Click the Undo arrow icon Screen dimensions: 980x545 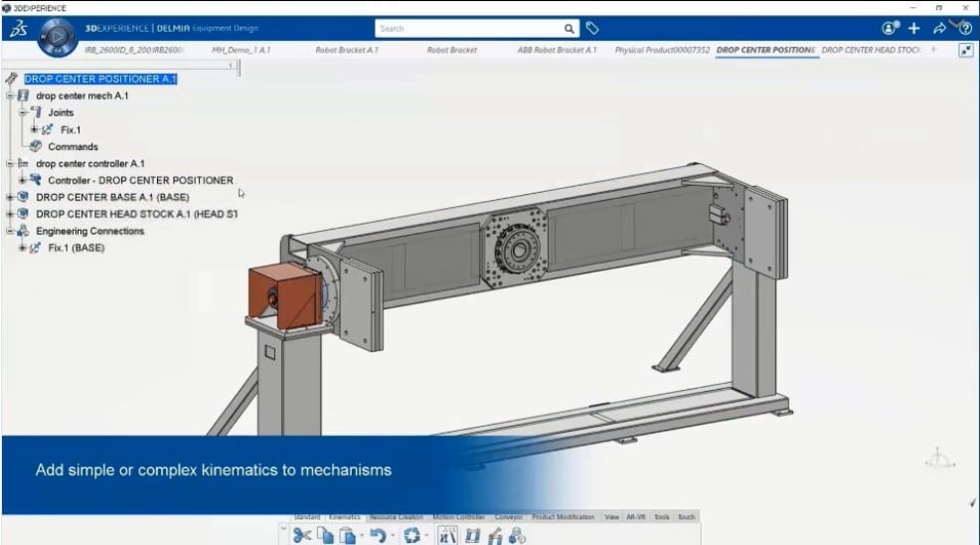tap(378, 536)
